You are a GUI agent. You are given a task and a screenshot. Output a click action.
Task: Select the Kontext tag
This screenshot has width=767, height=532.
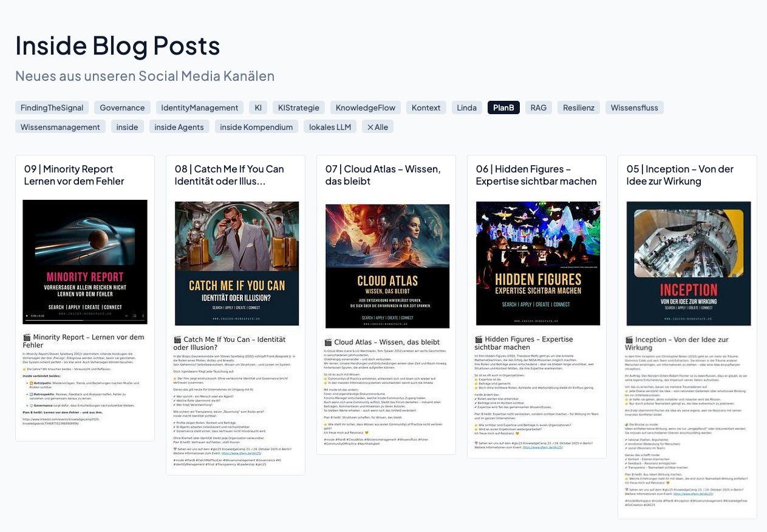coord(426,107)
